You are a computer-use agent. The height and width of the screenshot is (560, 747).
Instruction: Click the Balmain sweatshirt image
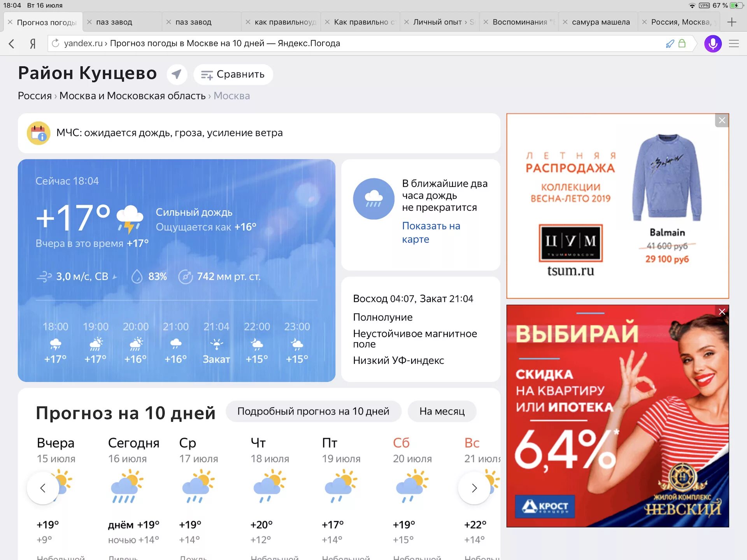667,177
